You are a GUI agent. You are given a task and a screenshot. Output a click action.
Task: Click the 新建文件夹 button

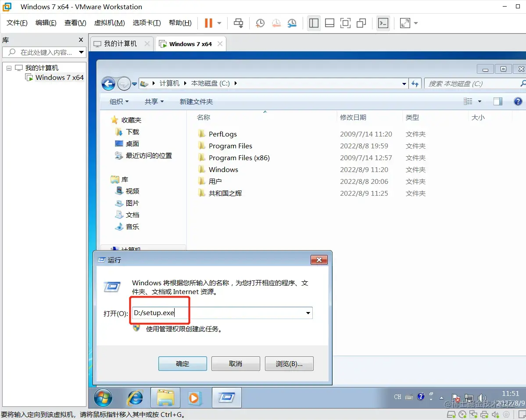tap(196, 102)
